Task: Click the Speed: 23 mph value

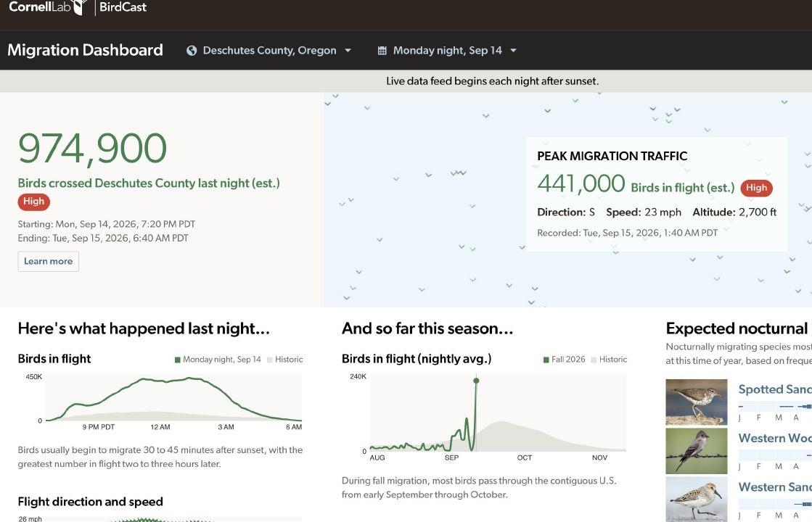Action: coord(644,212)
